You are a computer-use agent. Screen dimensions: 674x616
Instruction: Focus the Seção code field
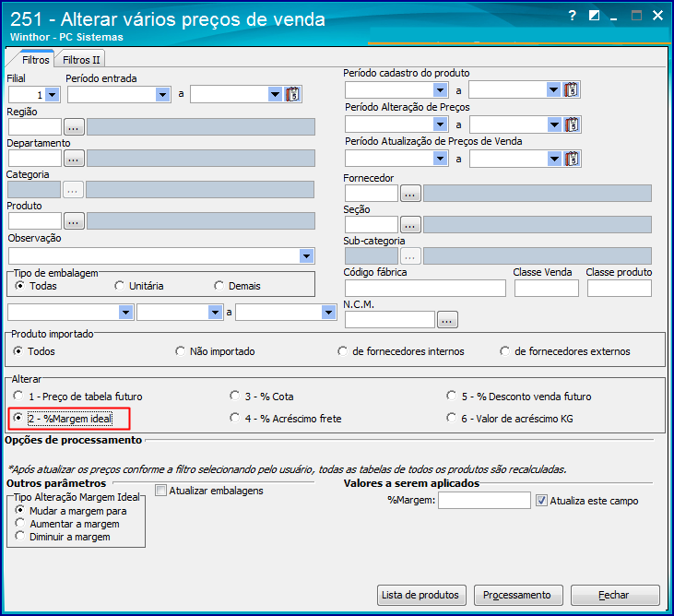pos(372,225)
